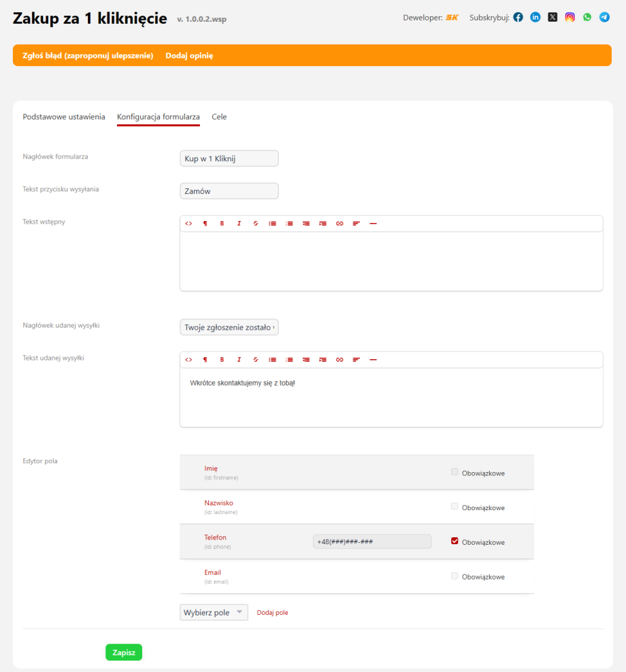626x672 pixels.
Task: Click the Facebook subscribe icon
Action: click(x=518, y=18)
